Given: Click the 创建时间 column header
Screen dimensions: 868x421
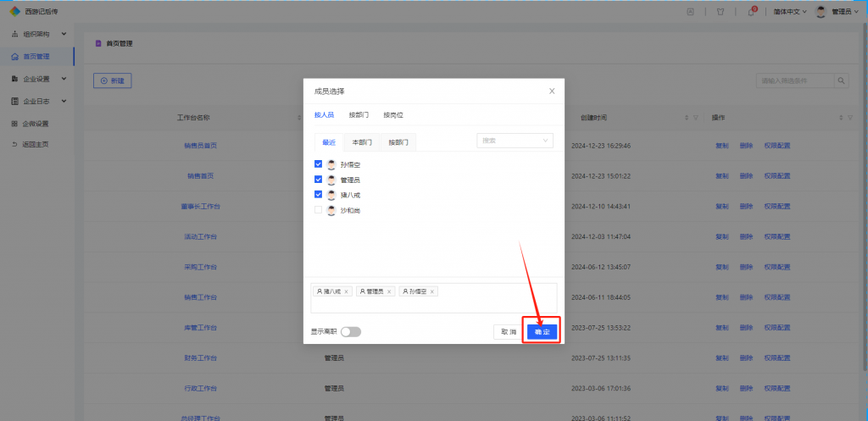Looking at the screenshot, I should click(x=593, y=118).
